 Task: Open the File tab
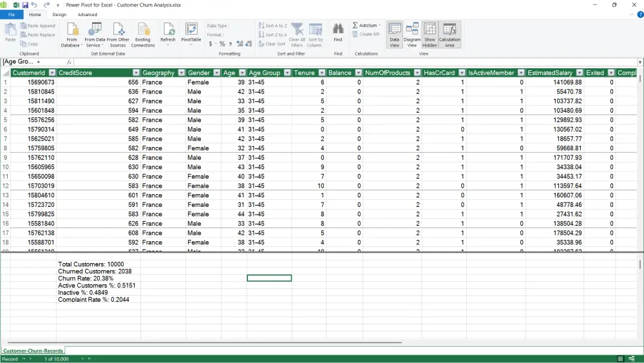tap(12, 14)
